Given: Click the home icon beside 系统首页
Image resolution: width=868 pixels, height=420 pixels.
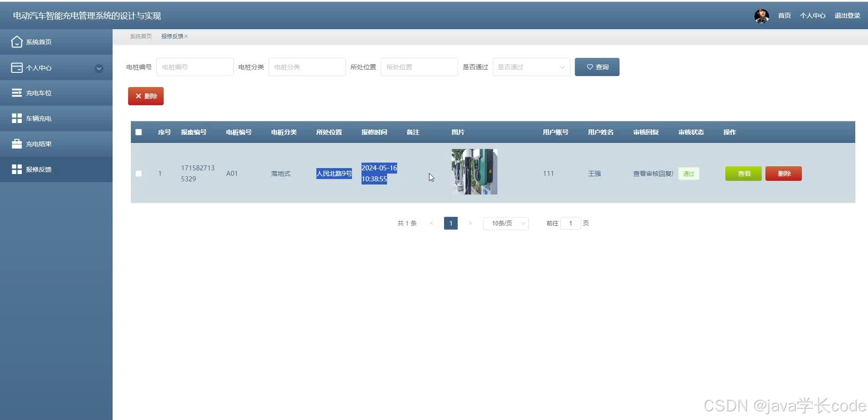Looking at the screenshot, I should (17, 42).
